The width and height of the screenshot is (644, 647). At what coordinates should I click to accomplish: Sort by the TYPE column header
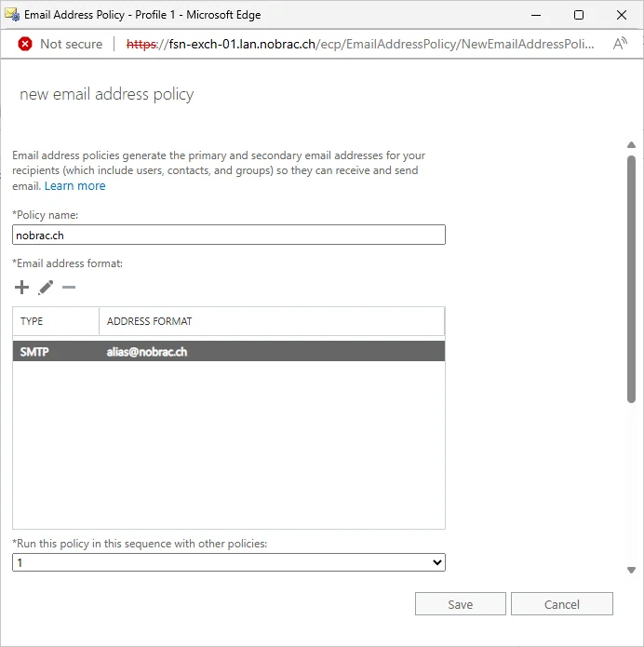coord(56,321)
